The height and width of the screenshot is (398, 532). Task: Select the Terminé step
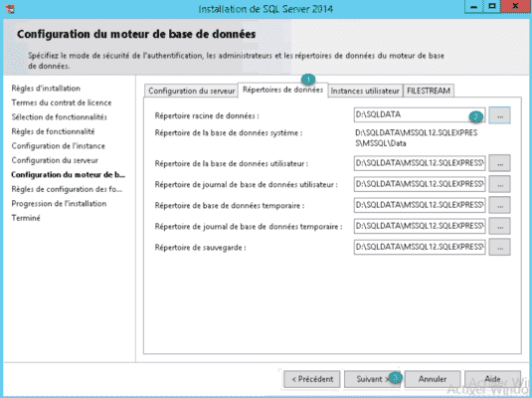(x=26, y=218)
